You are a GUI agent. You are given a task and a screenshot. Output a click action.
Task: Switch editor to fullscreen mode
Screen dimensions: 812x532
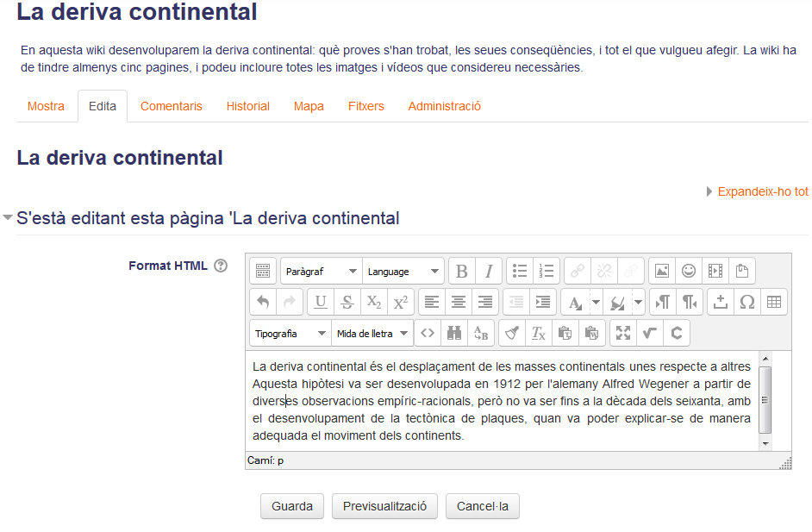coord(623,333)
